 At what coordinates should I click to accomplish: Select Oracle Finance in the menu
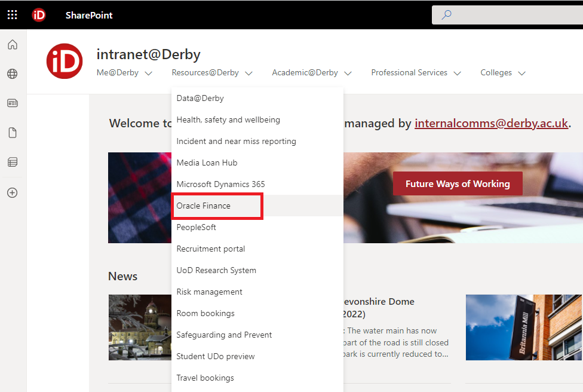pyautogui.click(x=257, y=206)
